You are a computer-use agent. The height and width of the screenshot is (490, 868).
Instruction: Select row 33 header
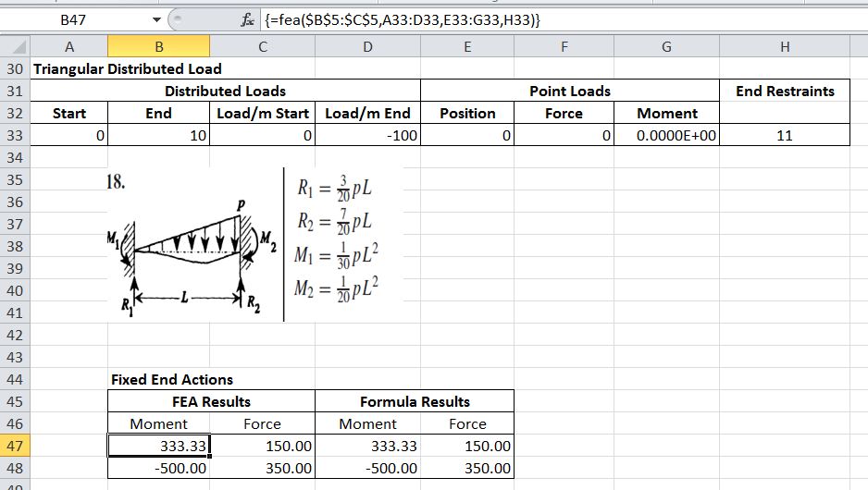coord(15,136)
